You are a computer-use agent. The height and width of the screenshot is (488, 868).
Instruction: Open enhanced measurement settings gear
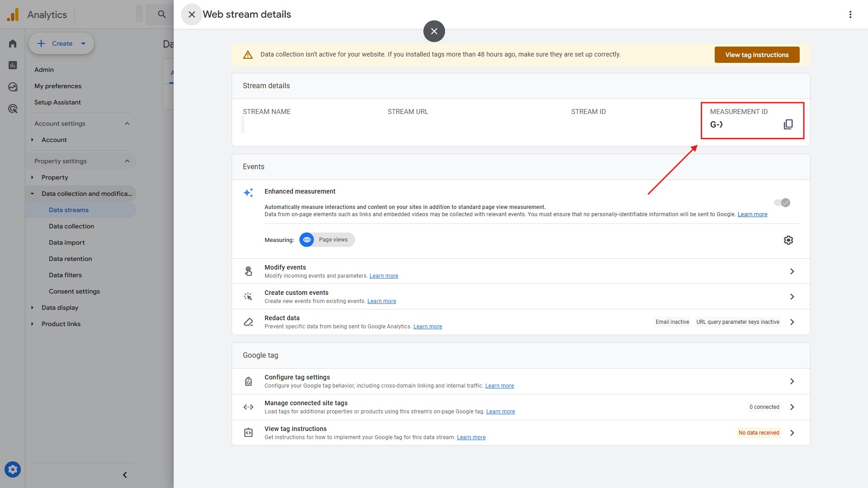[788, 240]
